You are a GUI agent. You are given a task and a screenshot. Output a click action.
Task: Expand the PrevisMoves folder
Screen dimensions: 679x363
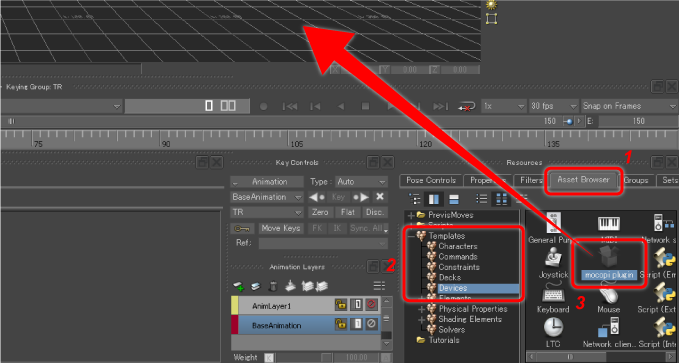click(411, 215)
